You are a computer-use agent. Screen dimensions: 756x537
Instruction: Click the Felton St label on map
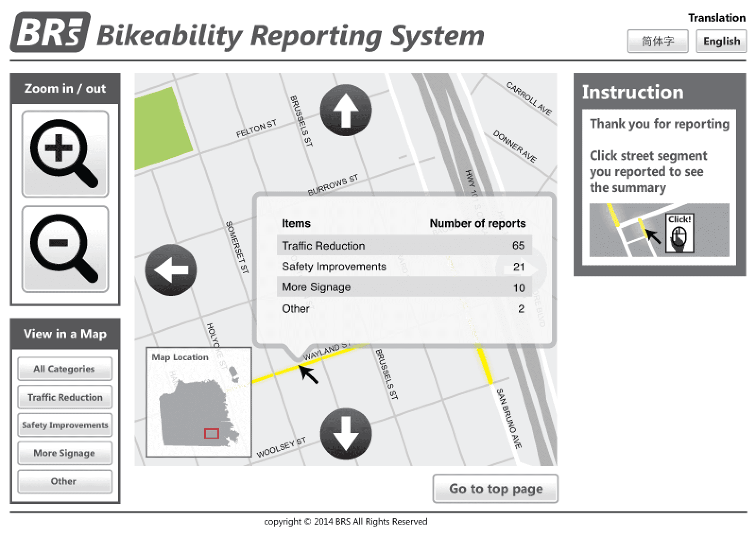pos(256,129)
